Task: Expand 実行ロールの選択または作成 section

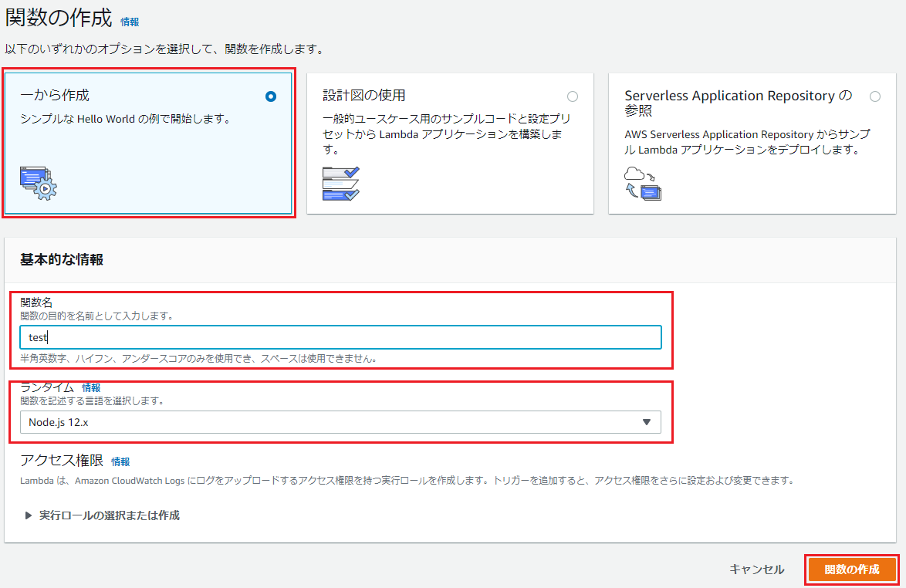Action: 102,515
